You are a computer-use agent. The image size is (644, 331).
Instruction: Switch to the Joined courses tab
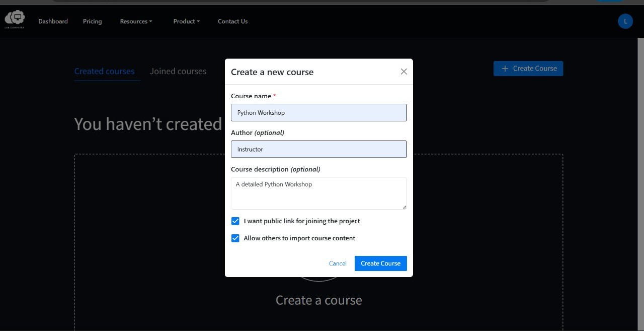pyautogui.click(x=178, y=72)
